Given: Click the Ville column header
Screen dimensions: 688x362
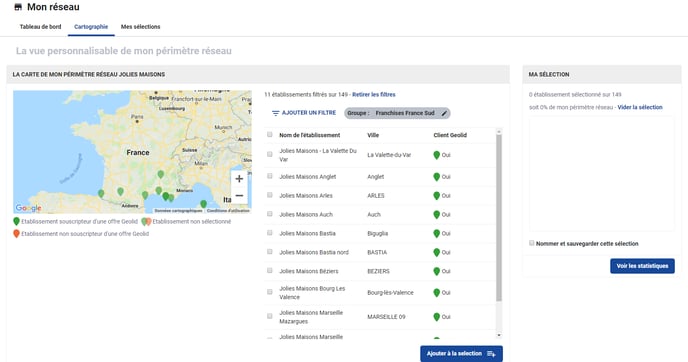Looking at the screenshot, I should [x=373, y=135].
